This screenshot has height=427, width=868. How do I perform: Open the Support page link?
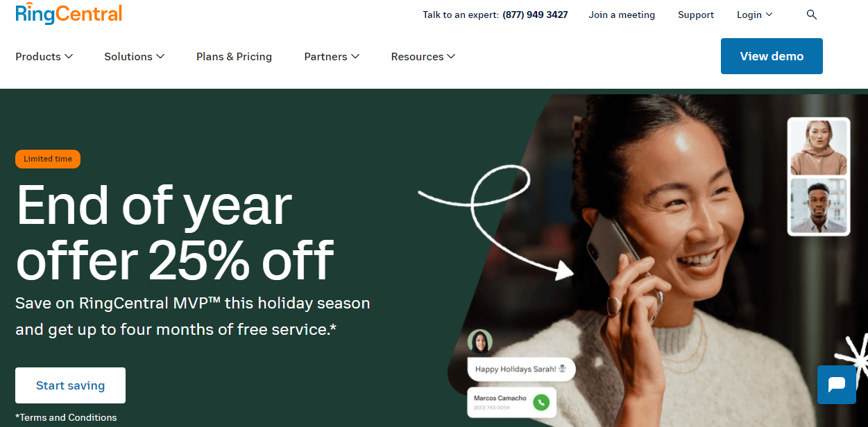click(x=696, y=15)
